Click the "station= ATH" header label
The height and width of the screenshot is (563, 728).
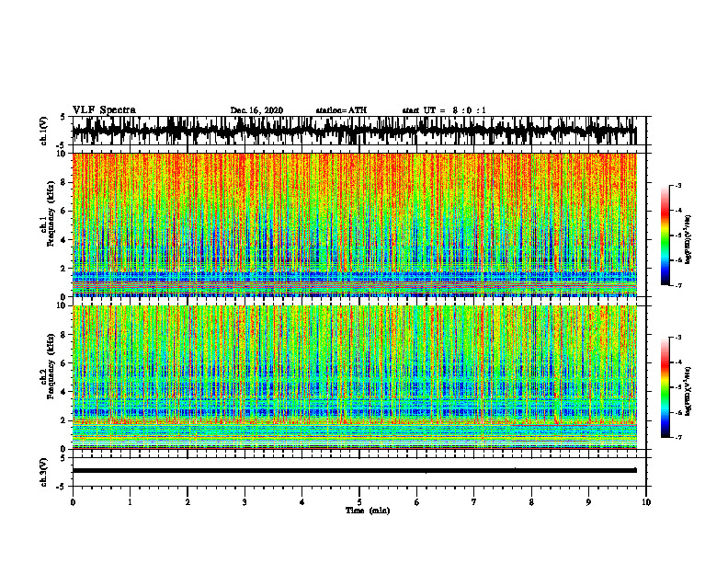point(341,110)
